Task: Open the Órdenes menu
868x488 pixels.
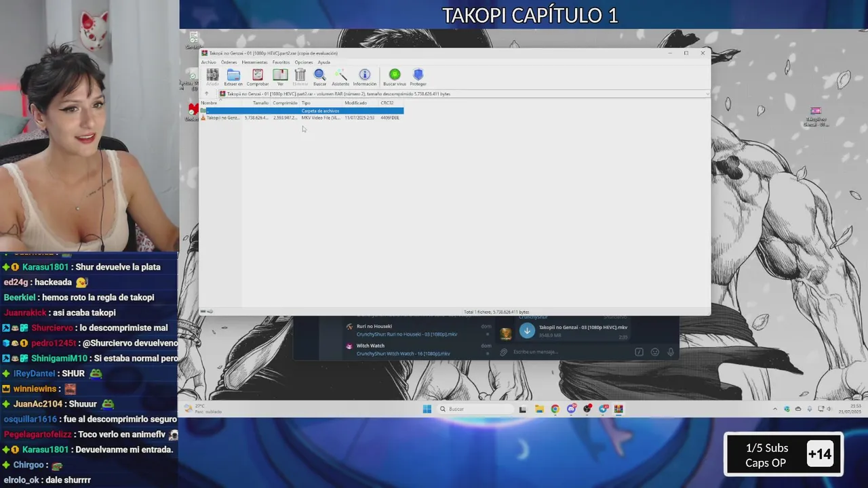Action: [229, 62]
